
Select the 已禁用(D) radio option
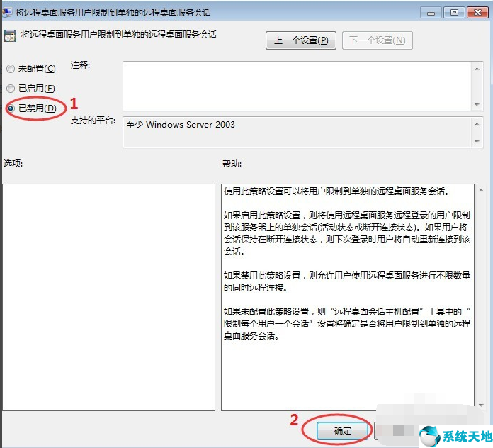coord(31,108)
